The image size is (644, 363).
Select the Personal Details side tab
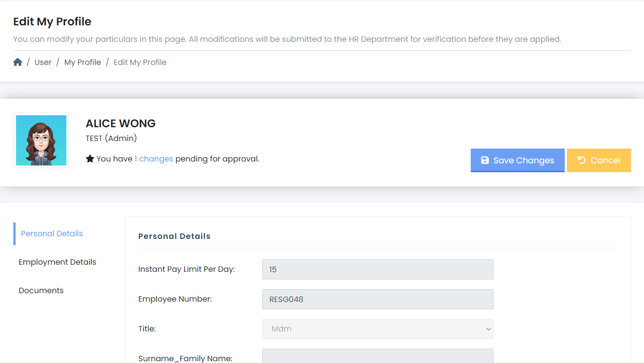click(x=52, y=234)
